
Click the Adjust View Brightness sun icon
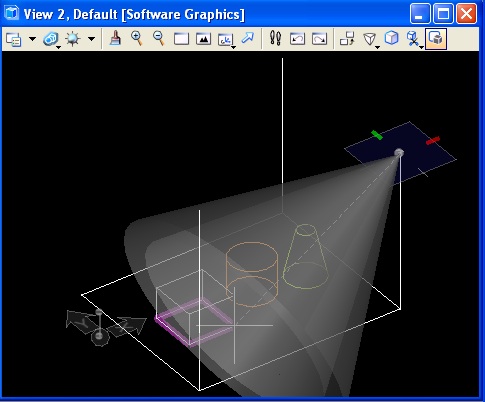pos(73,39)
